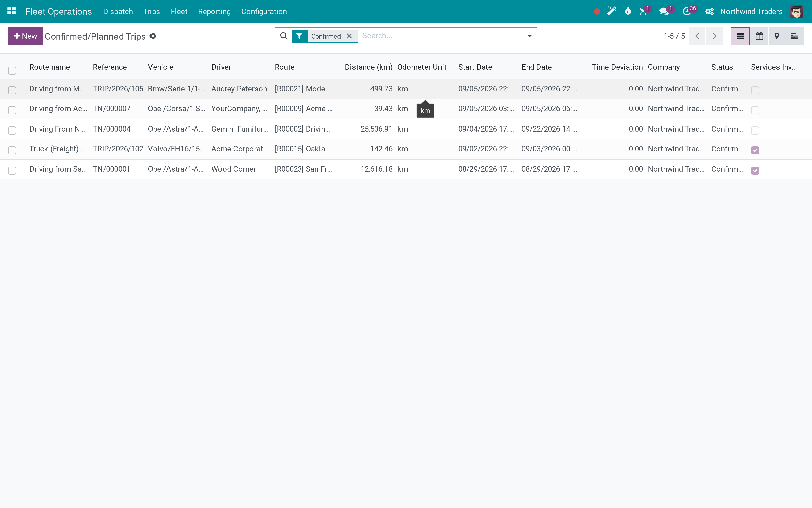Switch to list view
This screenshot has height=508, width=812.
740,36
